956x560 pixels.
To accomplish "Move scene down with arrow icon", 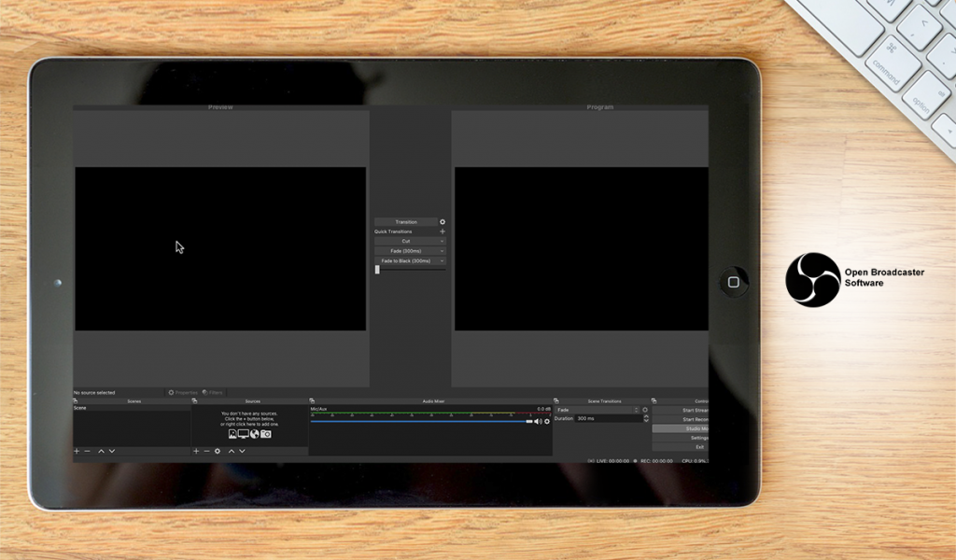I will tap(112, 451).
